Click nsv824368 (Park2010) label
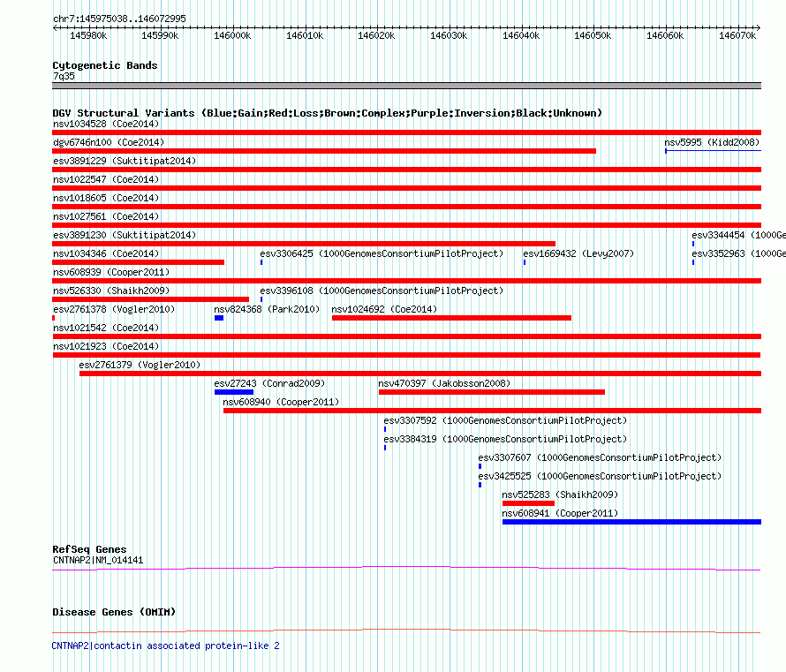This screenshot has height=672, width=786. [267, 309]
